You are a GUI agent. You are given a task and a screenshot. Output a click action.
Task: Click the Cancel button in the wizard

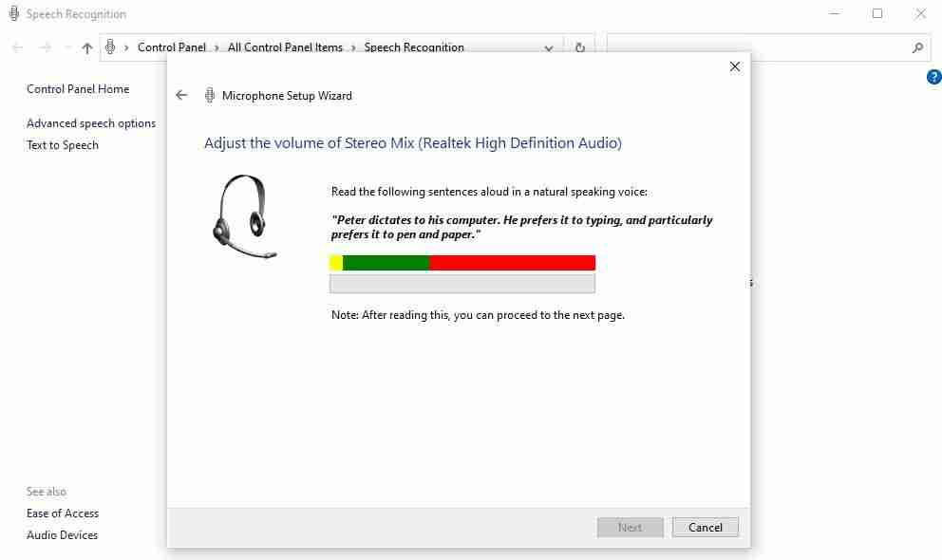pos(705,527)
